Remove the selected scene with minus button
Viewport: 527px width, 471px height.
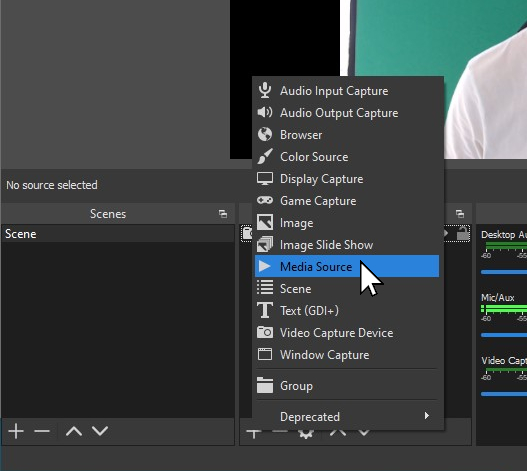pos(42,431)
